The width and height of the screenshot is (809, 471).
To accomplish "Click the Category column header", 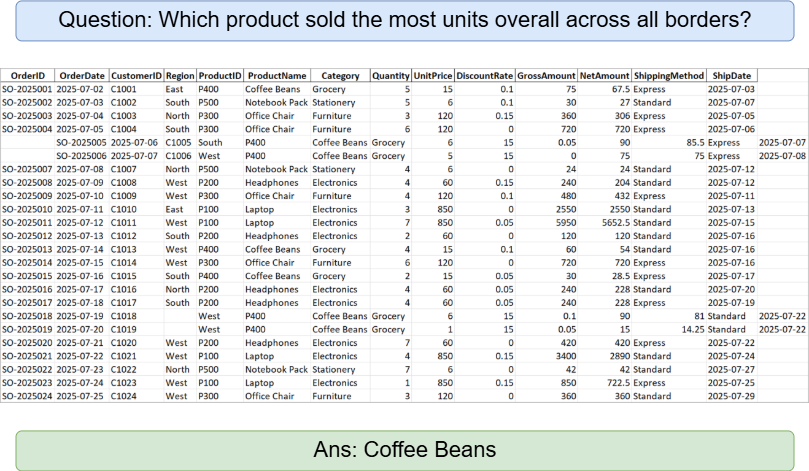I will coord(340,76).
